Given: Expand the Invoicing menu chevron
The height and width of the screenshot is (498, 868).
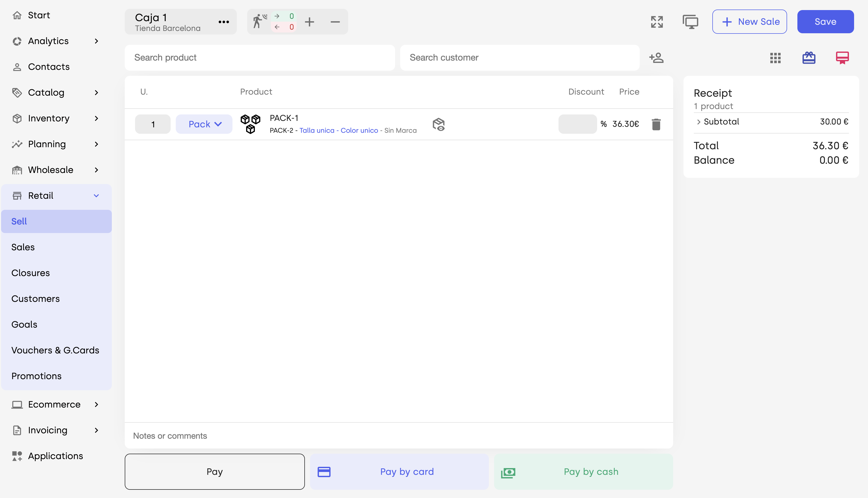Looking at the screenshot, I should pos(96,430).
